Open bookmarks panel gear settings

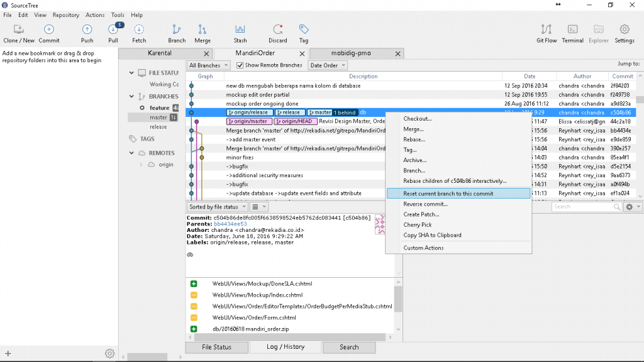pos(109,353)
